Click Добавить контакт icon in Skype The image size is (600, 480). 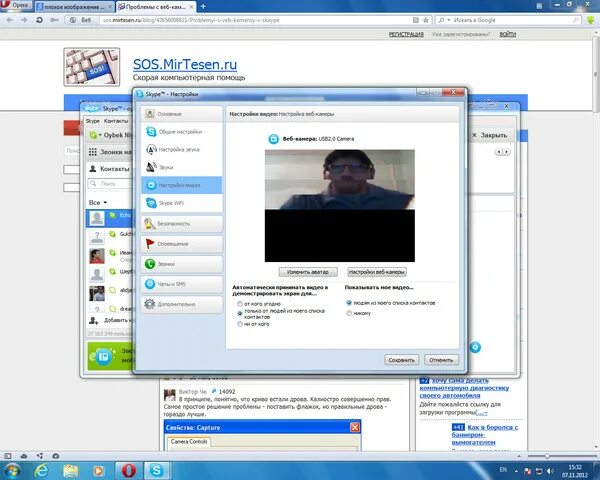click(x=93, y=320)
